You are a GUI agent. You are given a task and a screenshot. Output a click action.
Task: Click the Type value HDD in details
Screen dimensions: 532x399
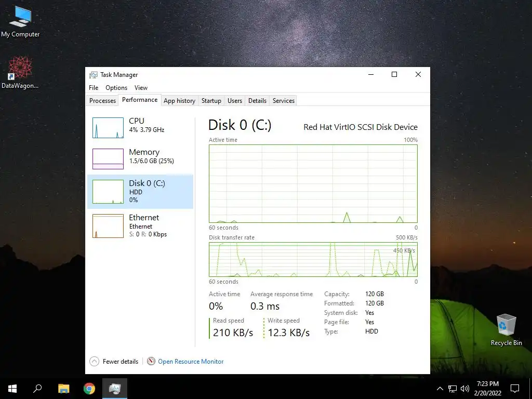click(x=371, y=331)
